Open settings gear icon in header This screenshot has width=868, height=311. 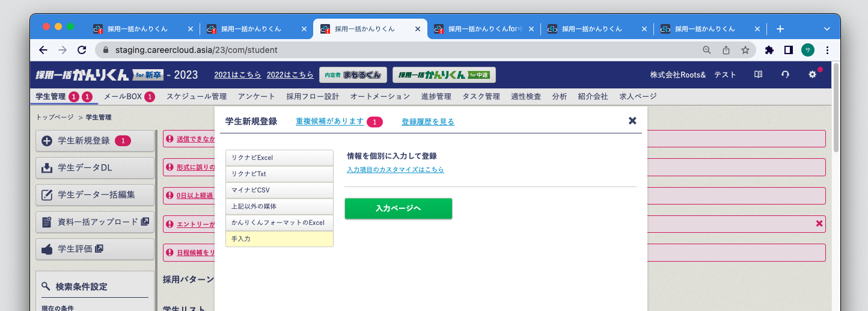(x=812, y=75)
